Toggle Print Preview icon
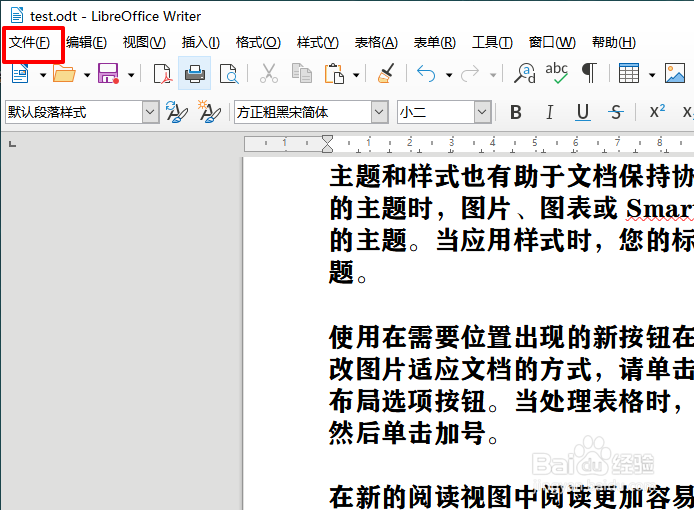Image resolution: width=694 pixels, height=510 pixels. click(x=229, y=73)
